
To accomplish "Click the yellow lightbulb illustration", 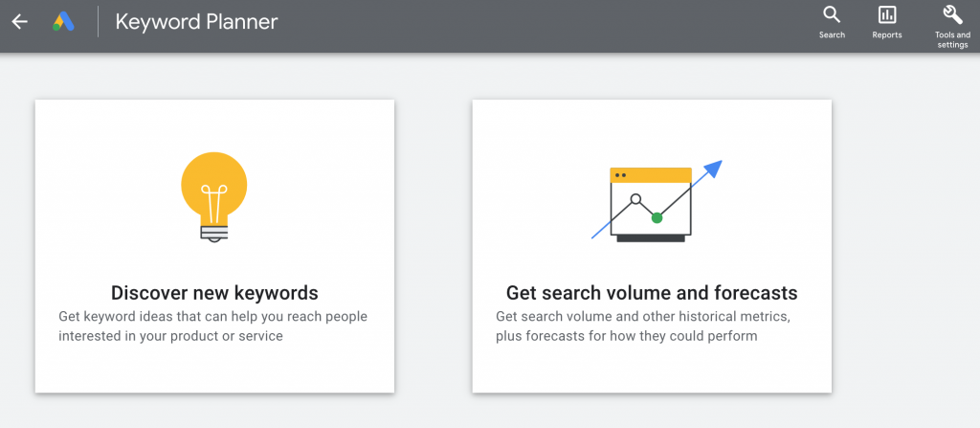I will pyautogui.click(x=214, y=184).
